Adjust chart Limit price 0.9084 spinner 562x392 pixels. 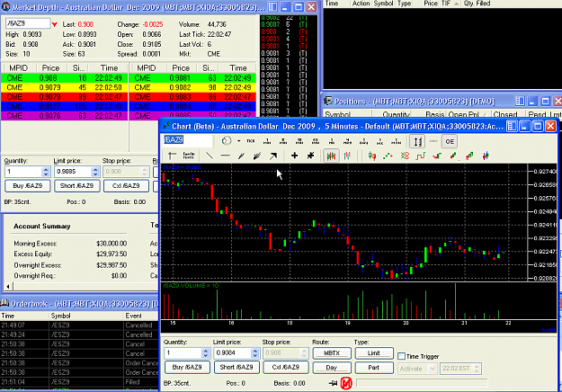click(254, 353)
